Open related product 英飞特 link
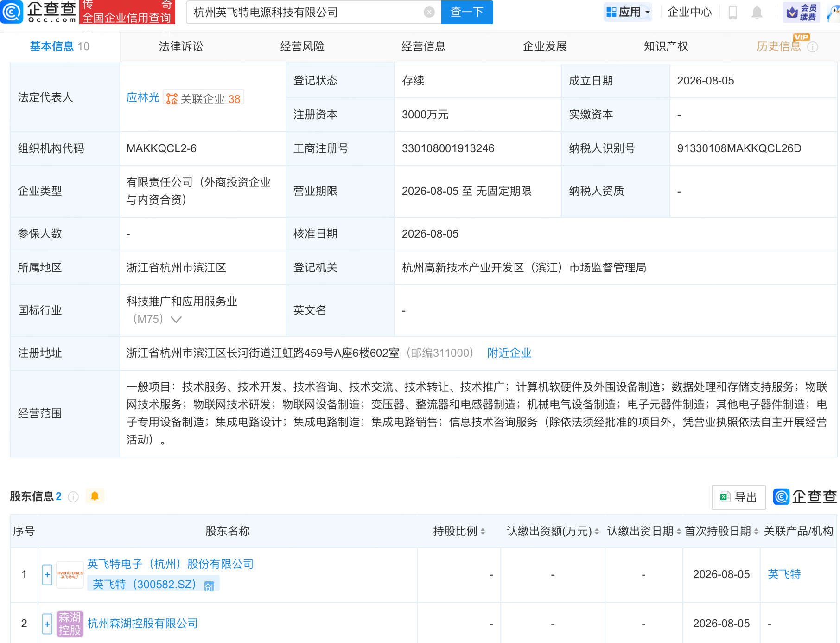This screenshot has height=643, width=840. (784, 574)
